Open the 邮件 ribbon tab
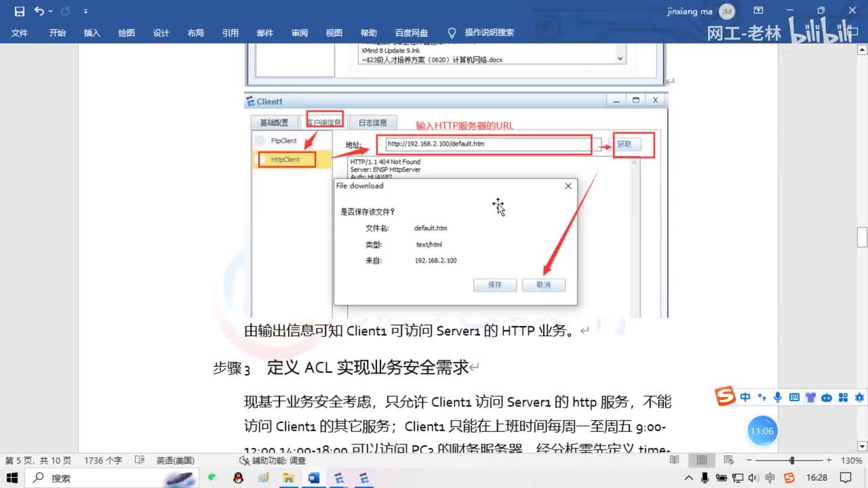 click(x=264, y=33)
